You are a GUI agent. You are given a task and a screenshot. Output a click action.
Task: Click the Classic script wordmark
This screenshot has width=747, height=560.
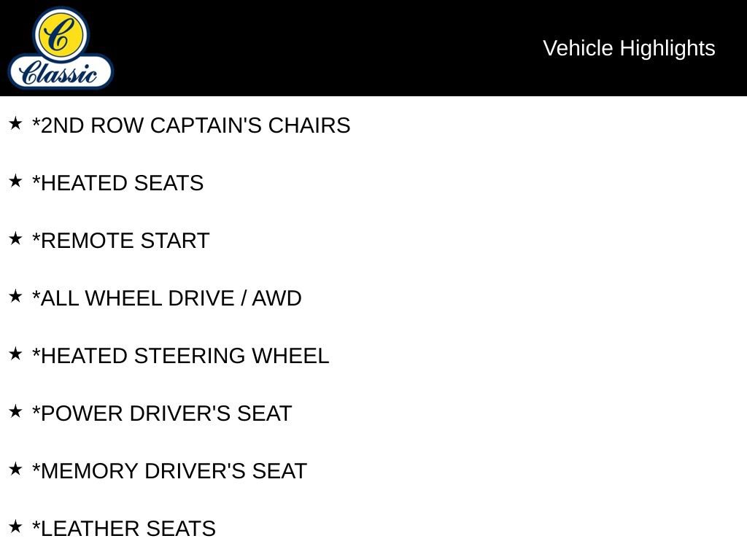coord(59,73)
